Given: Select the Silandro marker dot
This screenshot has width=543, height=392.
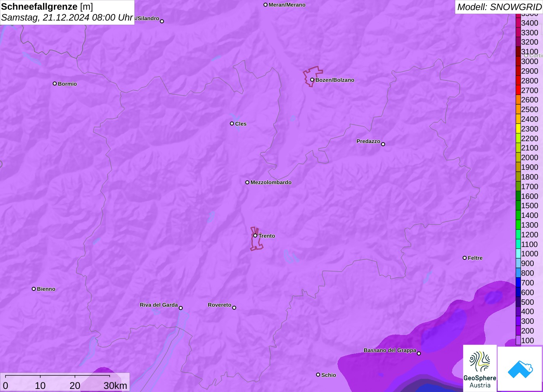Looking at the screenshot, I should (x=162, y=21).
